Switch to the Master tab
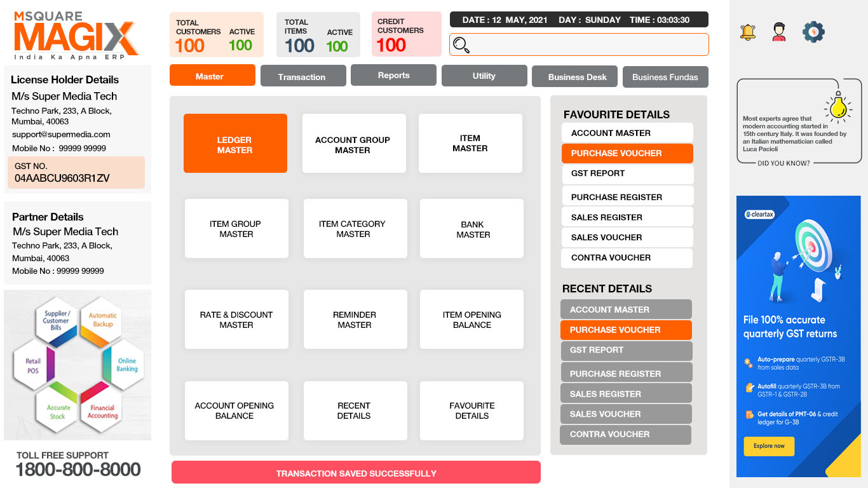Viewport: 868px width, 488px height. (x=212, y=75)
